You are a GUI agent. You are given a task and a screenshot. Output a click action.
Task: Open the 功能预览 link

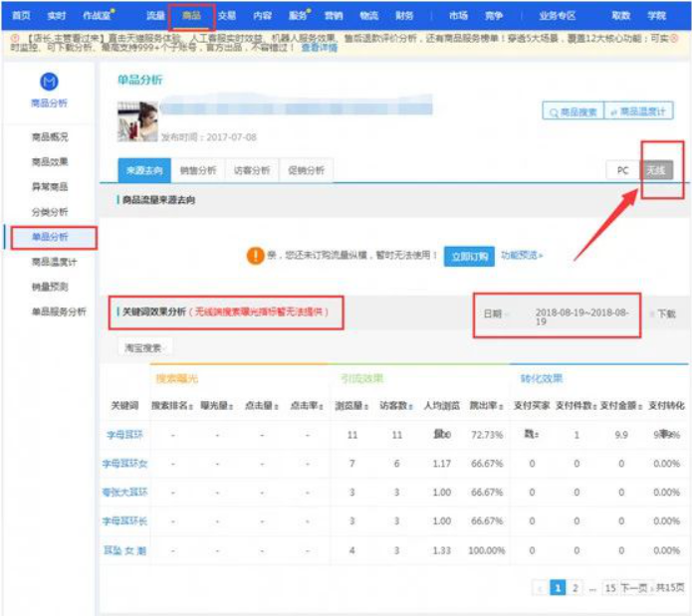[x=521, y=257]
